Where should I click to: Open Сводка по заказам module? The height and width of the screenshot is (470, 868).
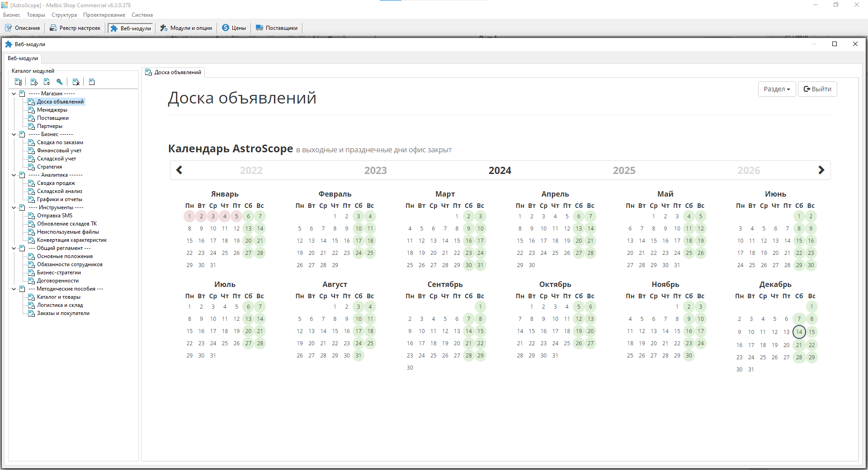[60, 142]
